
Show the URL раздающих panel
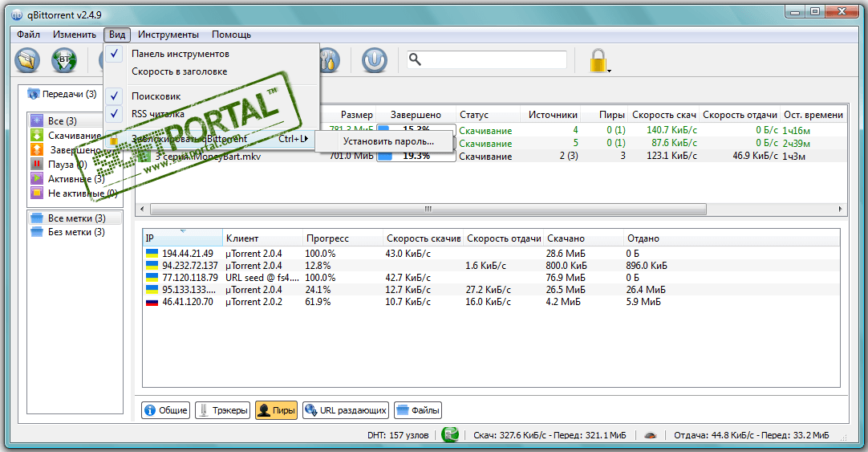(x=346, y=410)
